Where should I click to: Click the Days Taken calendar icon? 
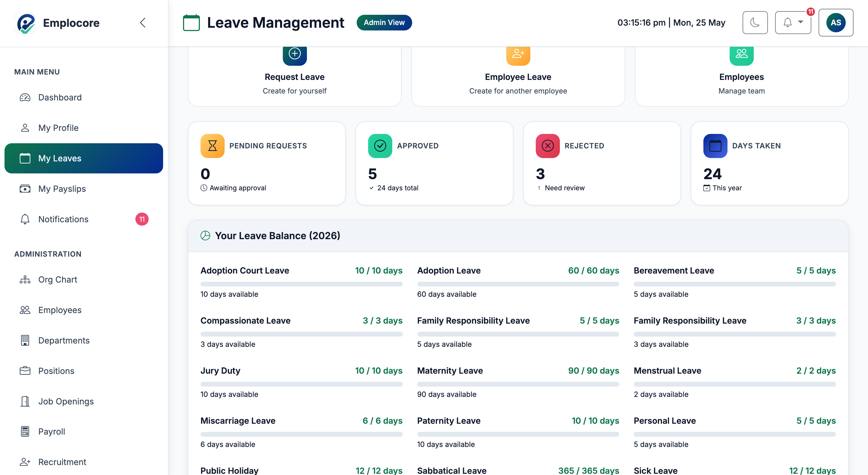(x=715, y=146)
